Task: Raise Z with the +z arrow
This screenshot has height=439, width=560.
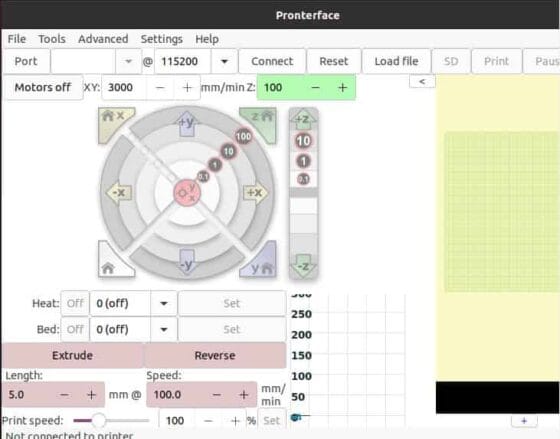Action: [x=303, y=120]
